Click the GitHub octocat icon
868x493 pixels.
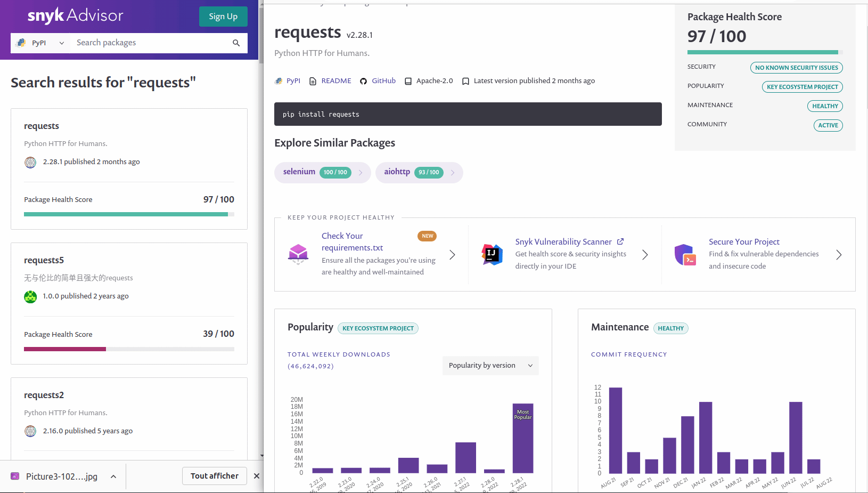click(x=363, y=81)
